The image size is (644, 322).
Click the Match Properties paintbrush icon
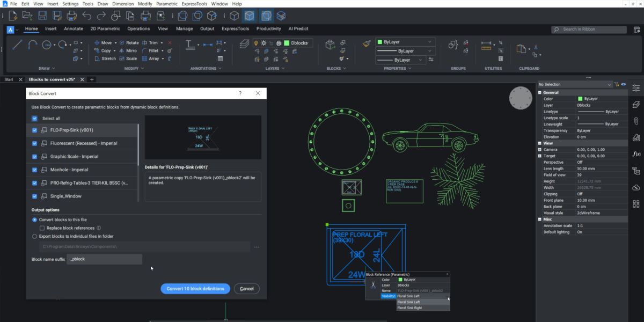coord(367,44)
